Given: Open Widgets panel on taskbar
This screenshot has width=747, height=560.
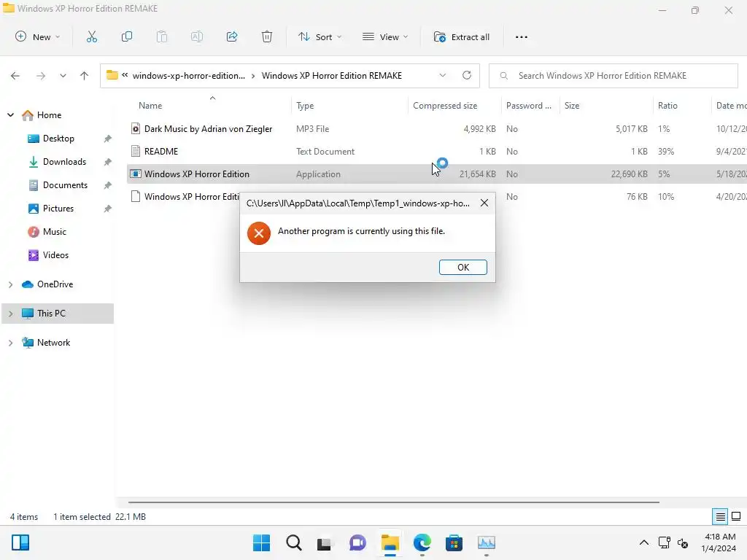Looking at the screenshot, I should click(20, 542).
